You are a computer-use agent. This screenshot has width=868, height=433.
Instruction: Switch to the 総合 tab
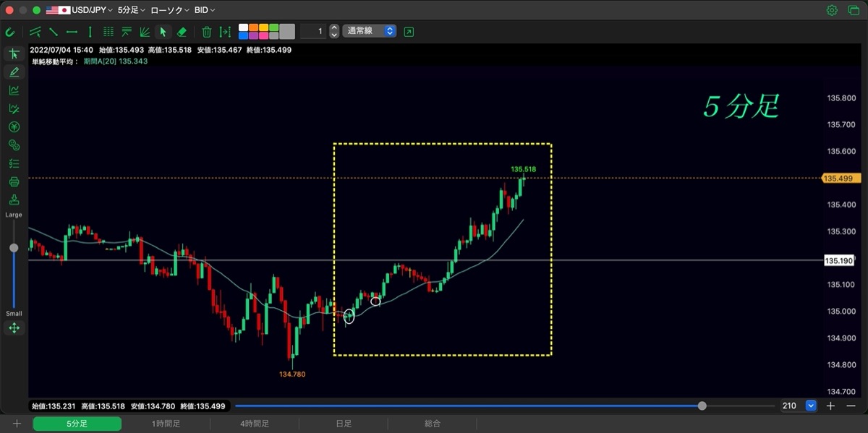433,424
